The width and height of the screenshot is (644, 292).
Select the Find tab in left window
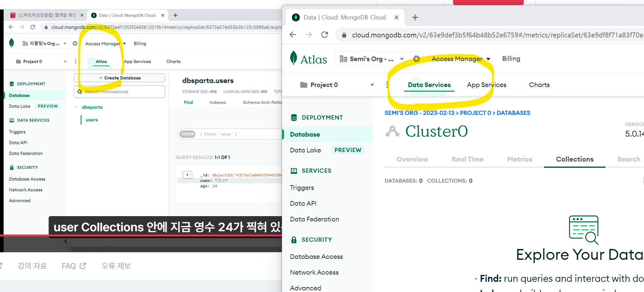[188, 102]
